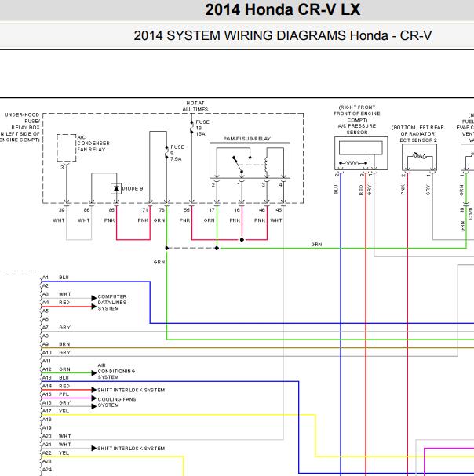
Task: Click pin label A1
Action: (x=46, y=278)
